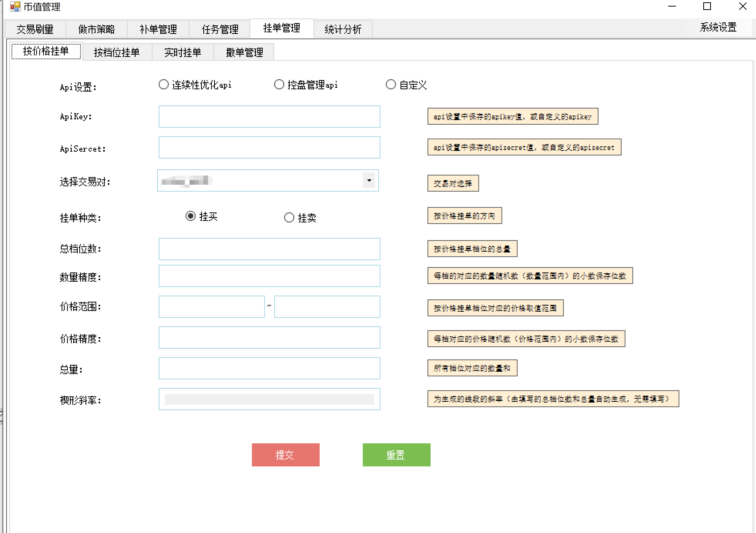Click the 总量 input field
The height and width of the screenshot is (533, 756).
(269, 368)
